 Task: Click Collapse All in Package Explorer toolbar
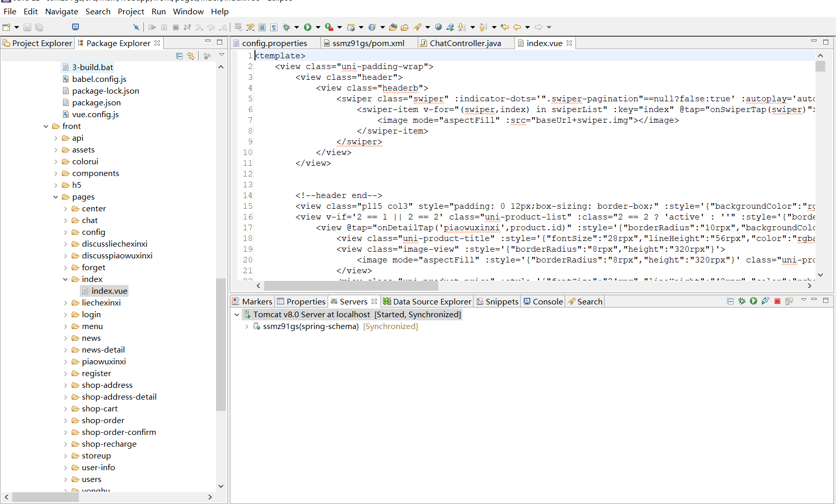(179, 56)
